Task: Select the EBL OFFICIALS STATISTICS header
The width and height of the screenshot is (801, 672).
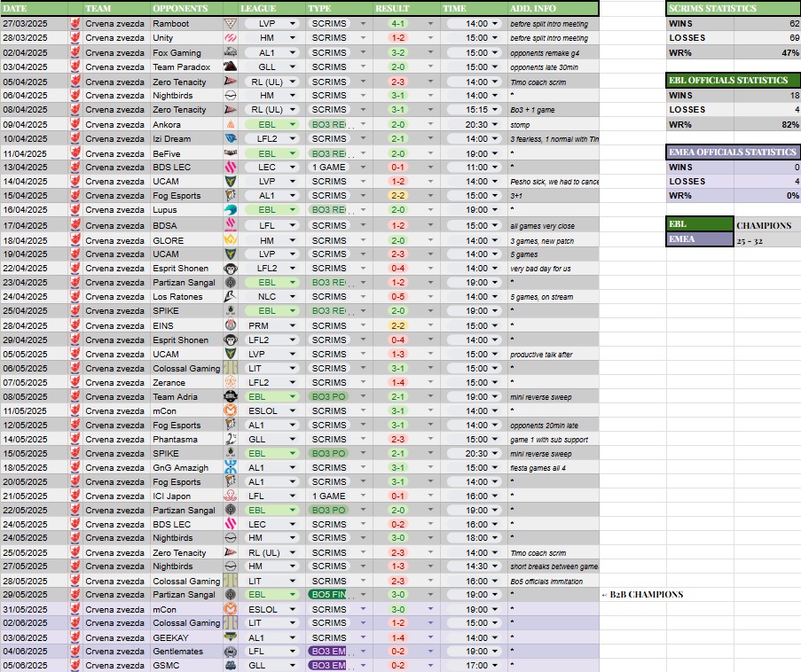Action: coord(734,80)
